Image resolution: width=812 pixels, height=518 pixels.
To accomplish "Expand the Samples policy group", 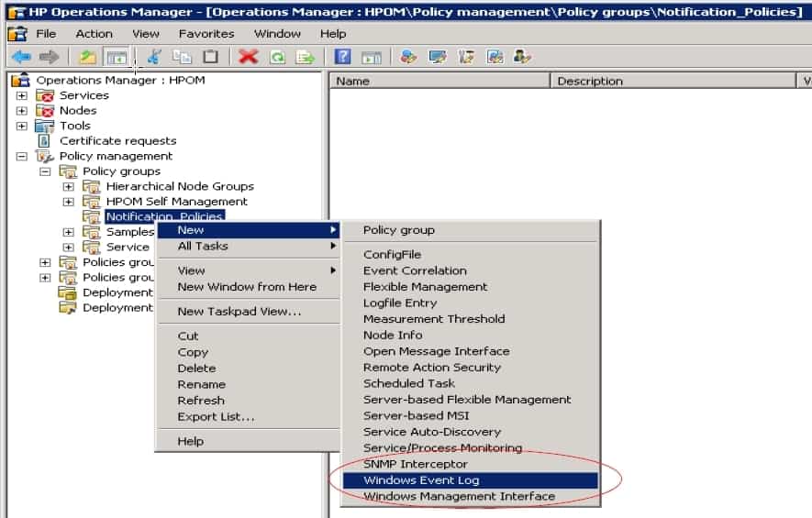I will (x=69, y=232).
